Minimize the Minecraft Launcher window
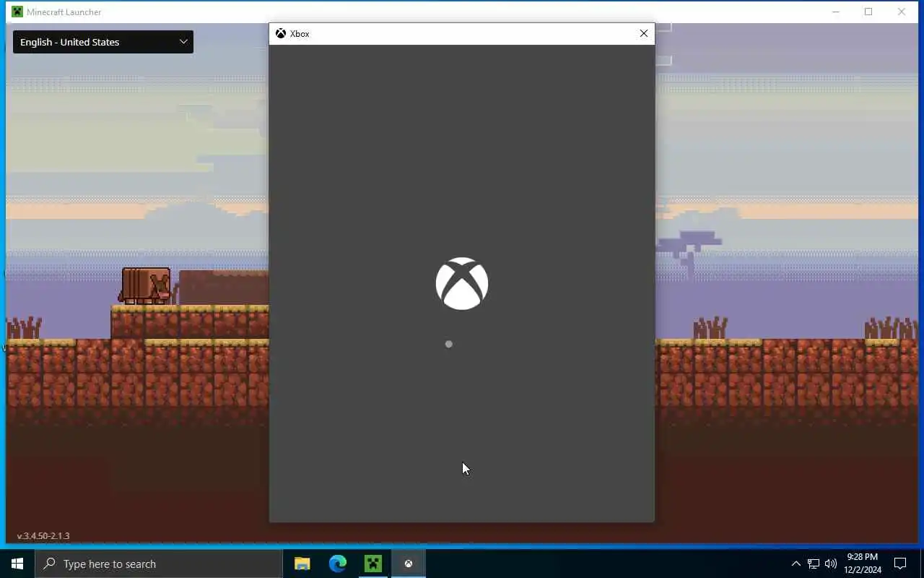The height and width of the screenshot is (578, 924). click(835, 12)
